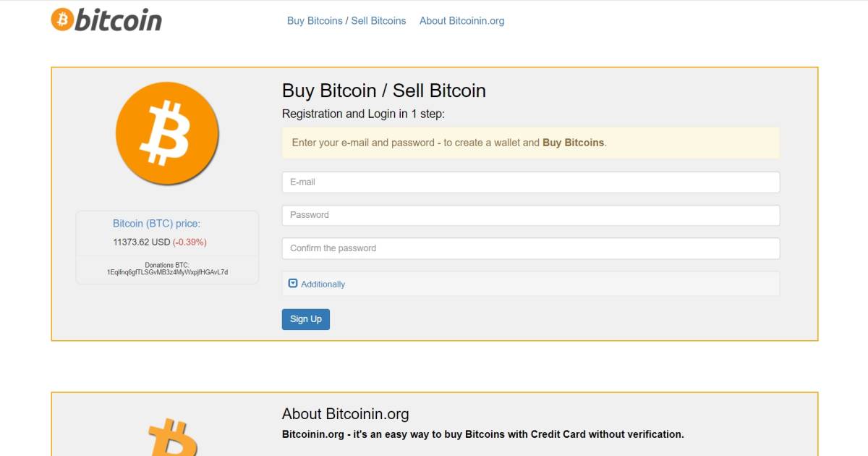The width and height of the screenshot is (868, 456).
Task: Select the Confirm the password field
Action: 530,248
